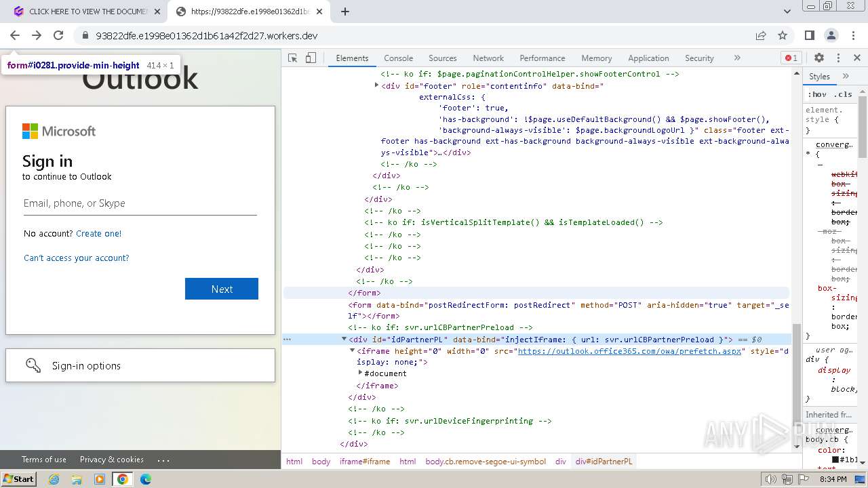Show more Styles pane tabs chevron
The image size is (868, 488).
point(846,77)
